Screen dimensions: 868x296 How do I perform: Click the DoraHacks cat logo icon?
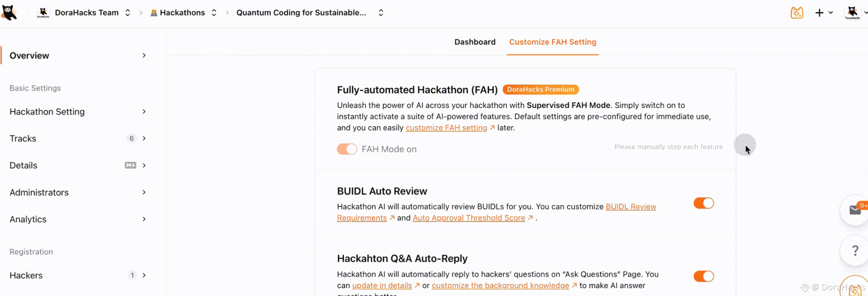(9, 13)
